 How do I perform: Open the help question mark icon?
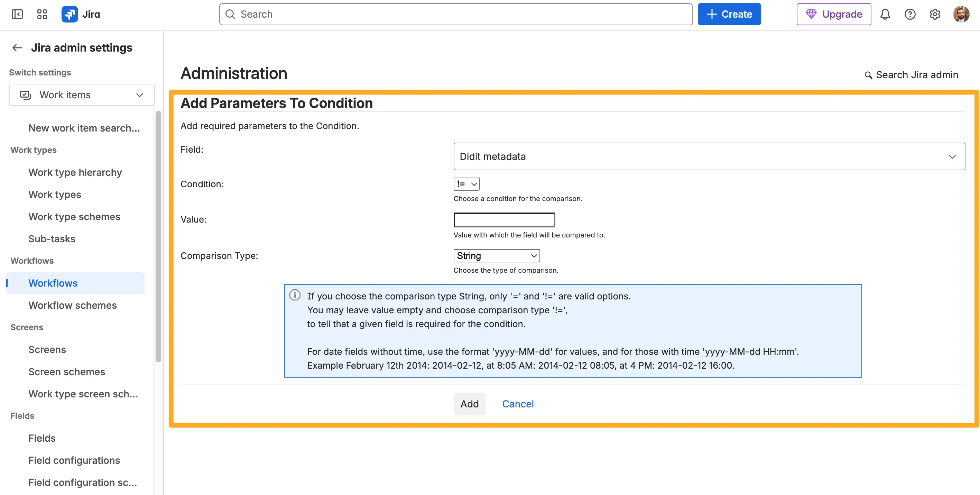point(909,14)
